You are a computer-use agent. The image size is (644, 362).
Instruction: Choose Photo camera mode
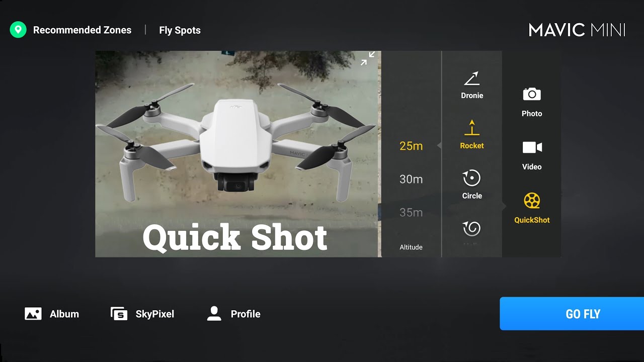532,94
